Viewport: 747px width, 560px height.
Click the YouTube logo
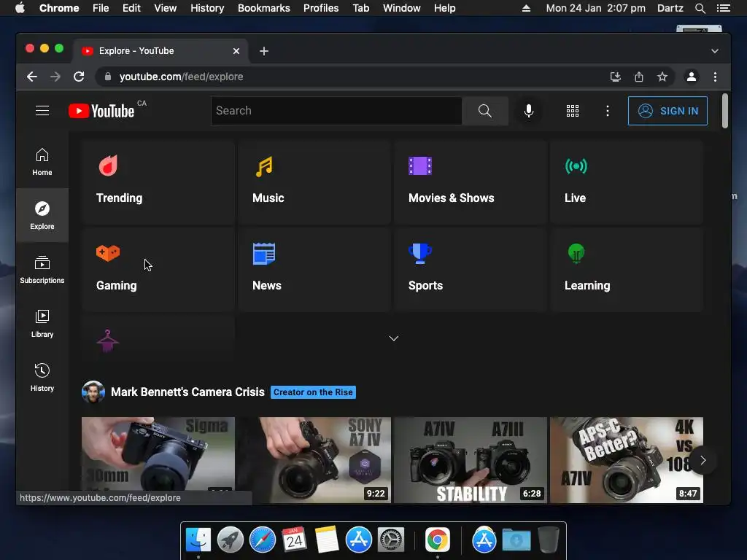coord(101,111)
